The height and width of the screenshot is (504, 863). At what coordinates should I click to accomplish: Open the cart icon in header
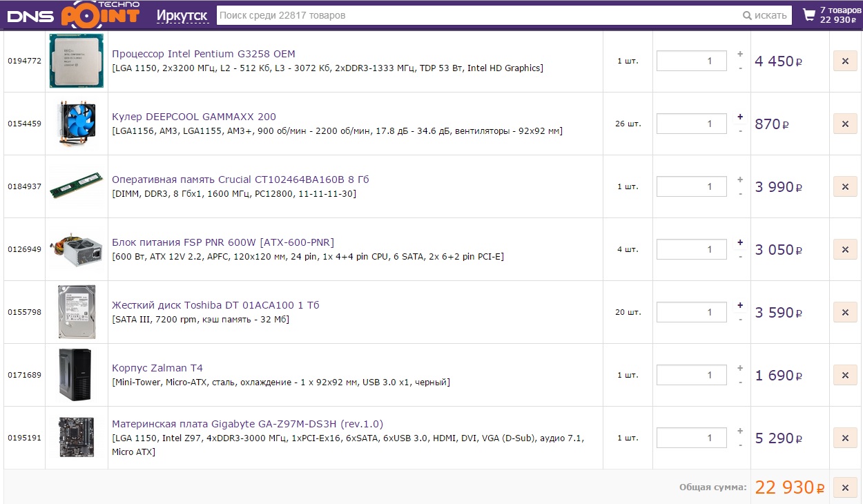click(x=808, y=14)
